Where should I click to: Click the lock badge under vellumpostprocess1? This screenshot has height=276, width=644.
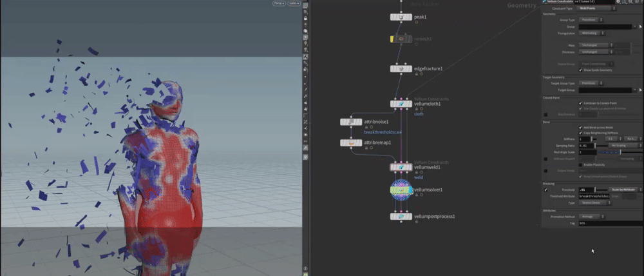coord(417,221)
